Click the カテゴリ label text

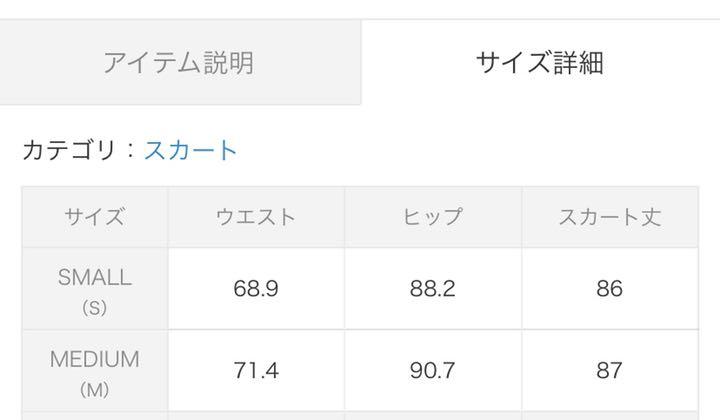point(69,150)
